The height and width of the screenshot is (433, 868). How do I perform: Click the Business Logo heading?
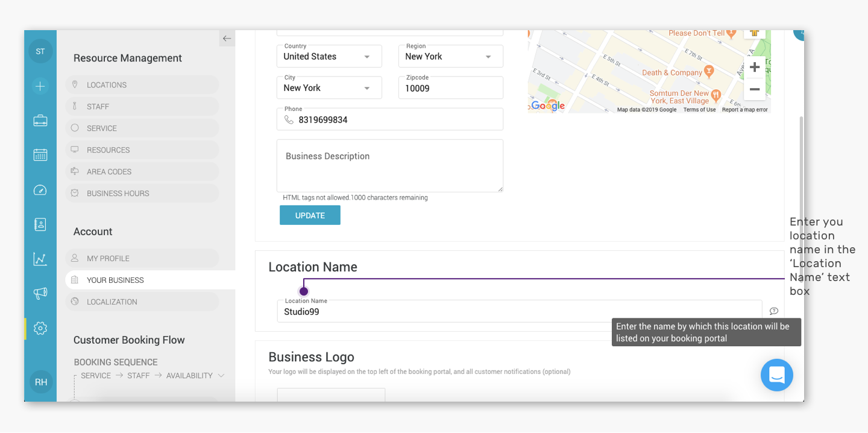point(312,356)
